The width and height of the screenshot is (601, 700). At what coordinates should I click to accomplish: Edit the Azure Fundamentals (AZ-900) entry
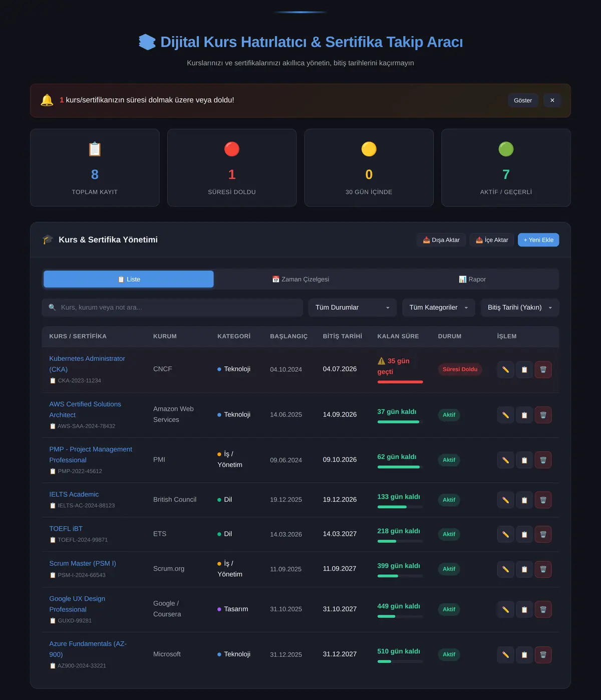coord(505,654)
